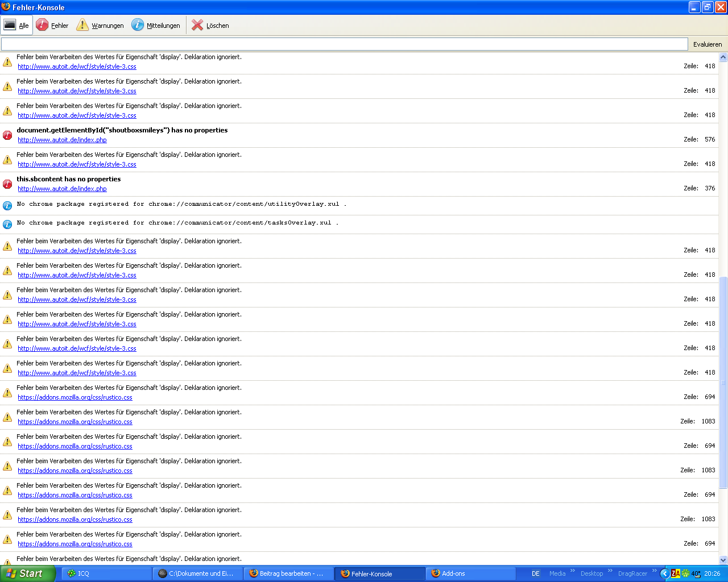Viewport: 728px width, 582px height.
Task: Expand the Media toolbar chevron
Action: point(573,571)
